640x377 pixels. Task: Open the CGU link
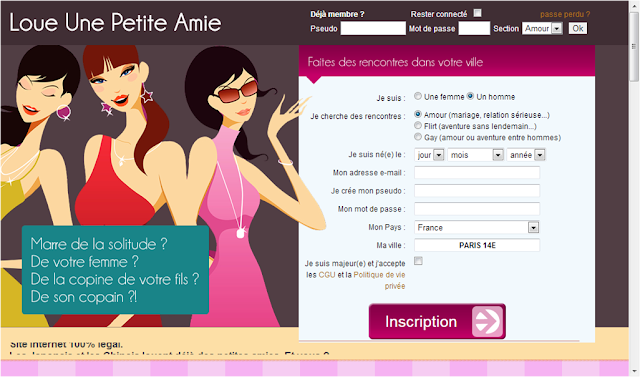point(327,275)
